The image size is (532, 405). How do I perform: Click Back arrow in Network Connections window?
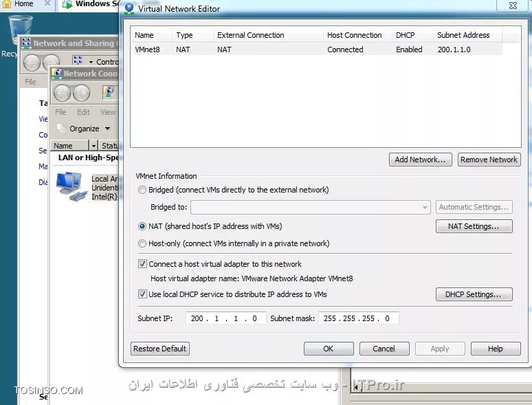[x=63, y=93]
